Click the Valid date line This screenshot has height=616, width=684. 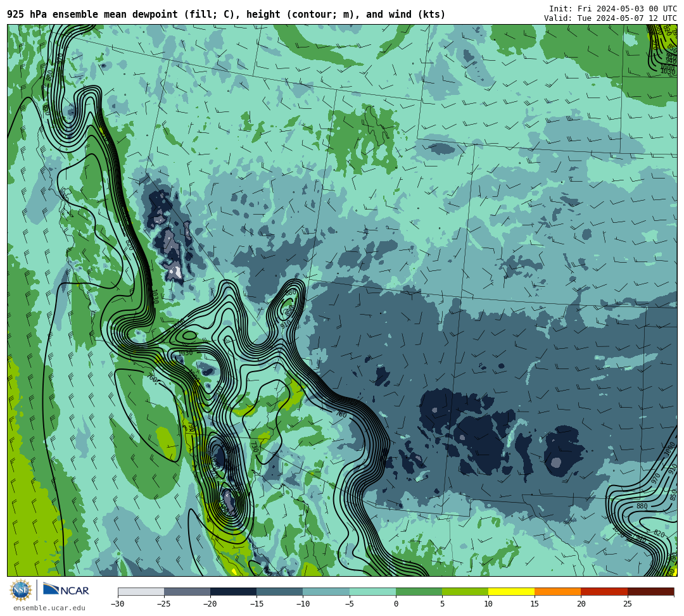611,18
